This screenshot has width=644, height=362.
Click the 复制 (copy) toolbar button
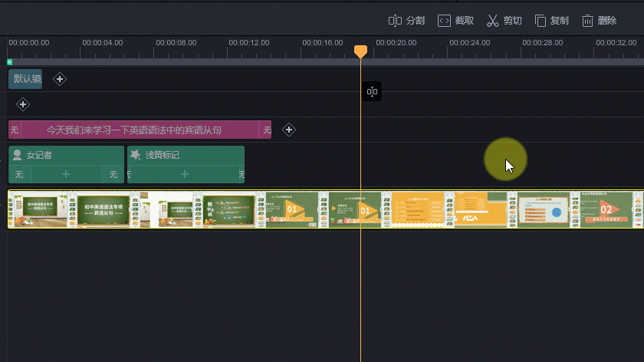pyautogui.click(x=551, y=21)
